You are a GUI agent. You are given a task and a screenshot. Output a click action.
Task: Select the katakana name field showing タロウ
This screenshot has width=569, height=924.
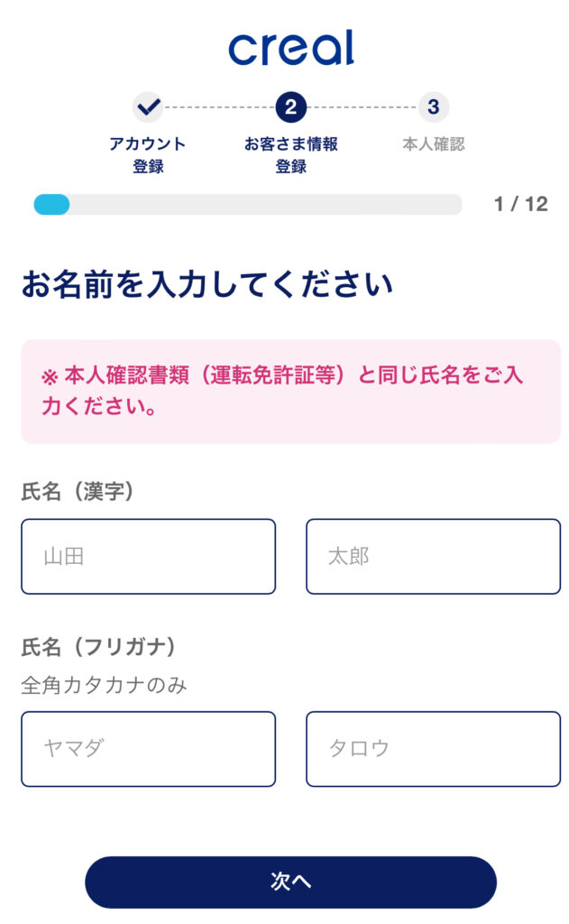(x=433, y=749)
